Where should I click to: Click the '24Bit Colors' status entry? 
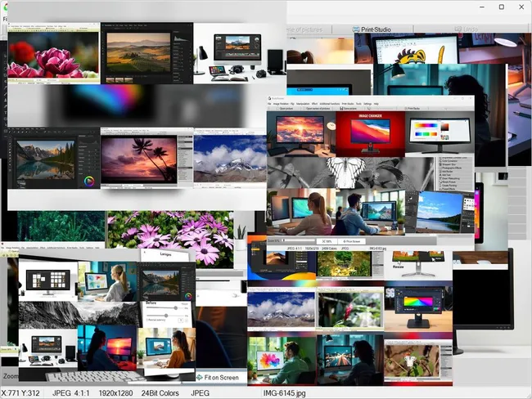click(x=160, y=393)
